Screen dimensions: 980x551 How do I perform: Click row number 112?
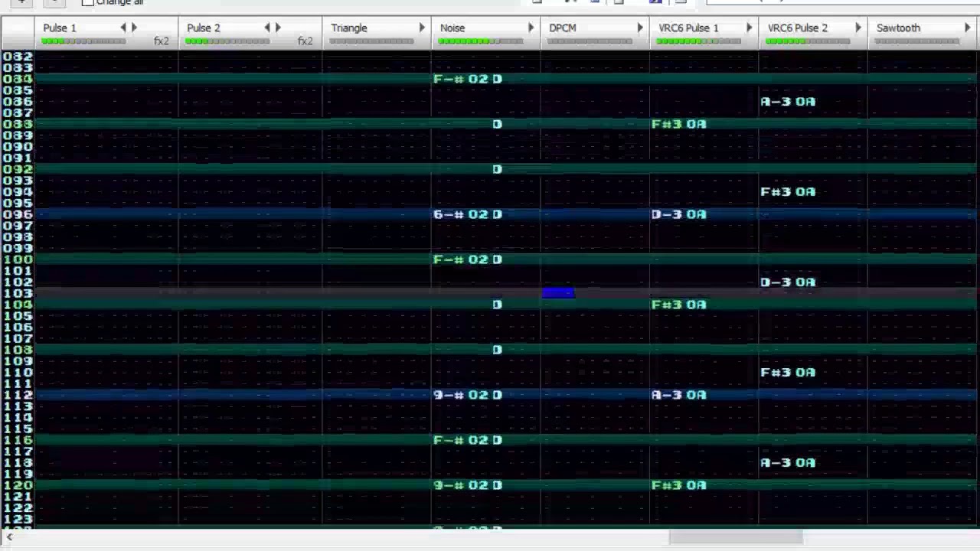(18, 395)
